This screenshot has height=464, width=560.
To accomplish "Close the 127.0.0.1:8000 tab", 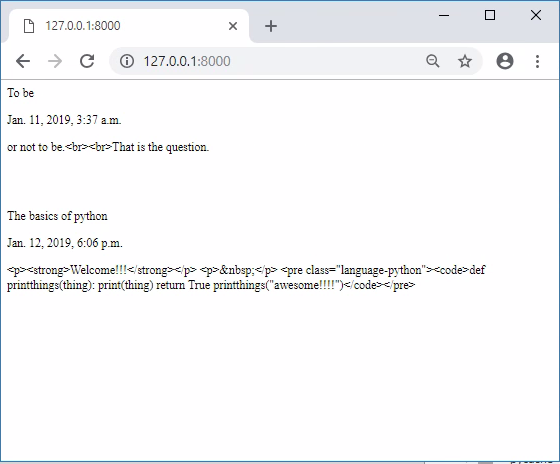I will 233,26.
